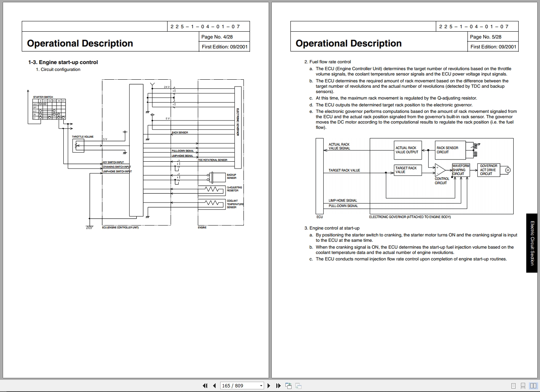Go to the previous page
Image resolution: width=540 pixels, height=392 pixels.
pyautogui.click(x=214, y=386)
